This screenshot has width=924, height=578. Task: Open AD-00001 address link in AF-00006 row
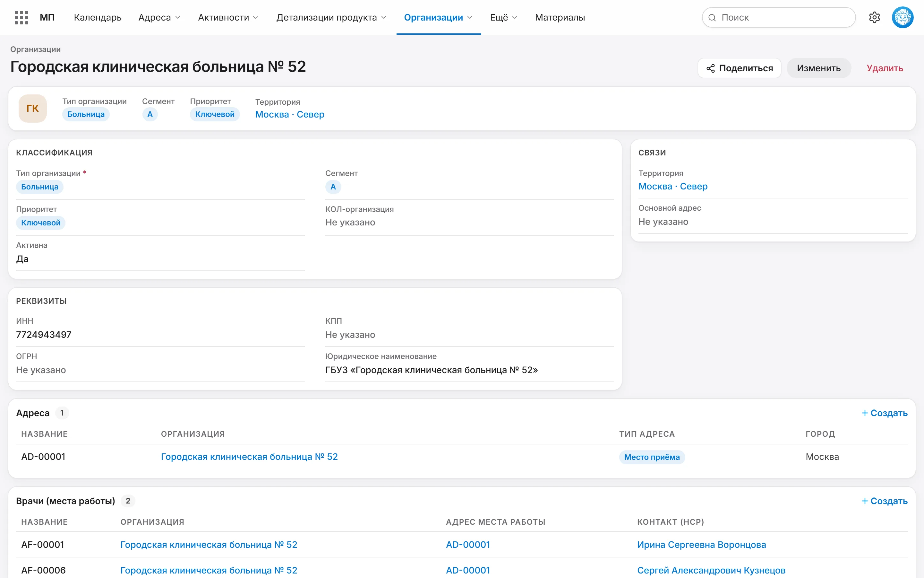coord(468,570)
